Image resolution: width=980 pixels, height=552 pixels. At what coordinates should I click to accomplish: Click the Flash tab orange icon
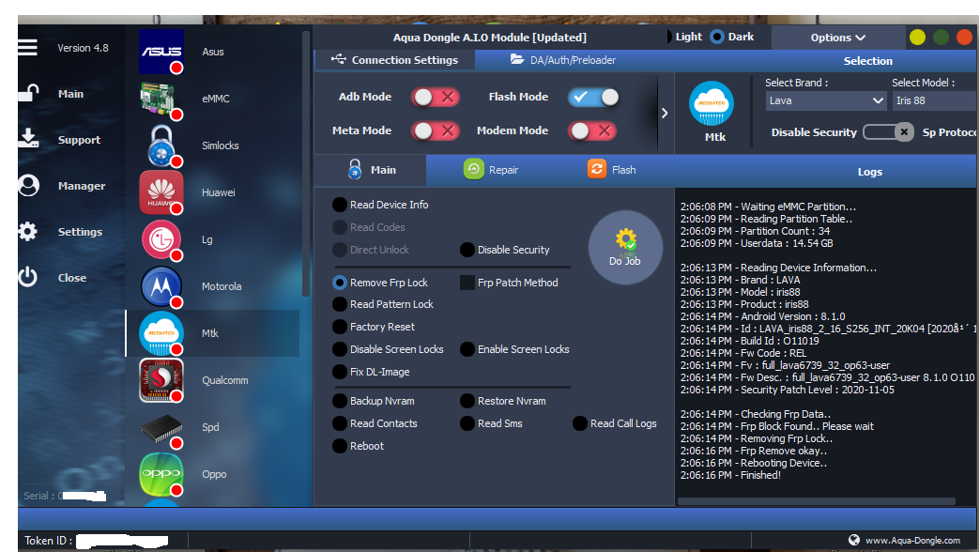[x=596, y=169]
